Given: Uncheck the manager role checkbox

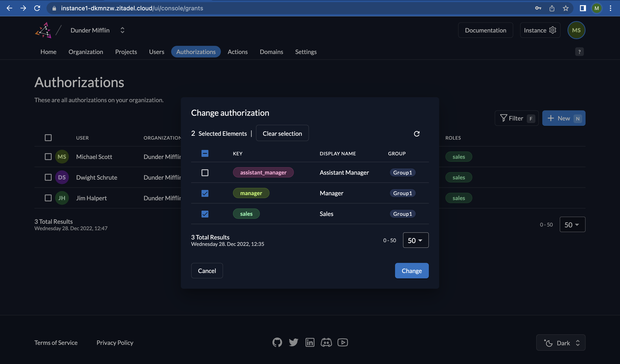Looking at the screenshot, I should coord(205,193).
